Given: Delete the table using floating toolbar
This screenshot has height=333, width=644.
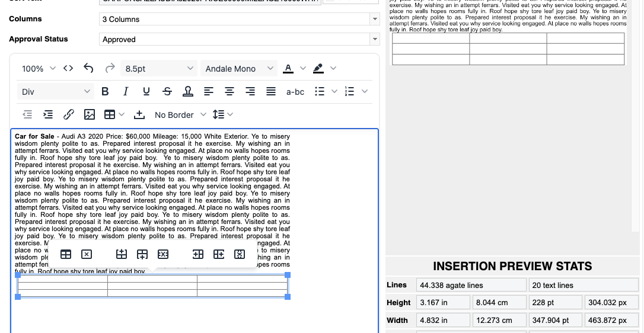Looking at the screenshot, I should point(87,254).
